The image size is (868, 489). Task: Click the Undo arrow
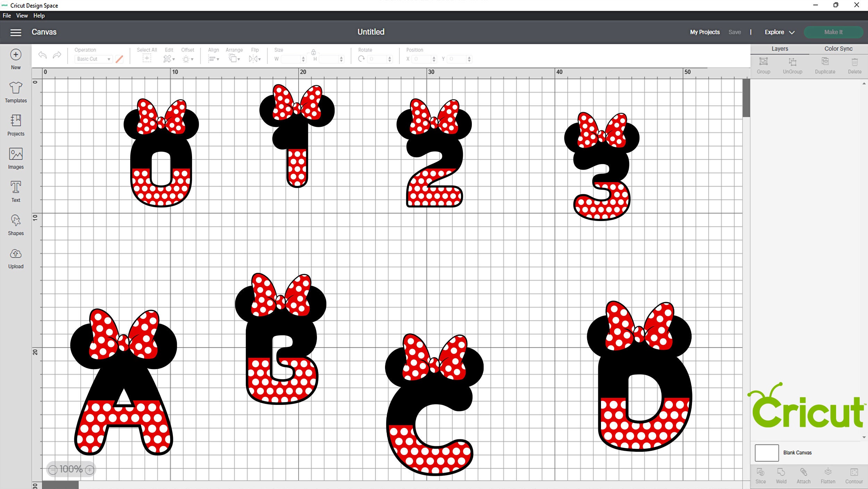(x=42, y=55)
